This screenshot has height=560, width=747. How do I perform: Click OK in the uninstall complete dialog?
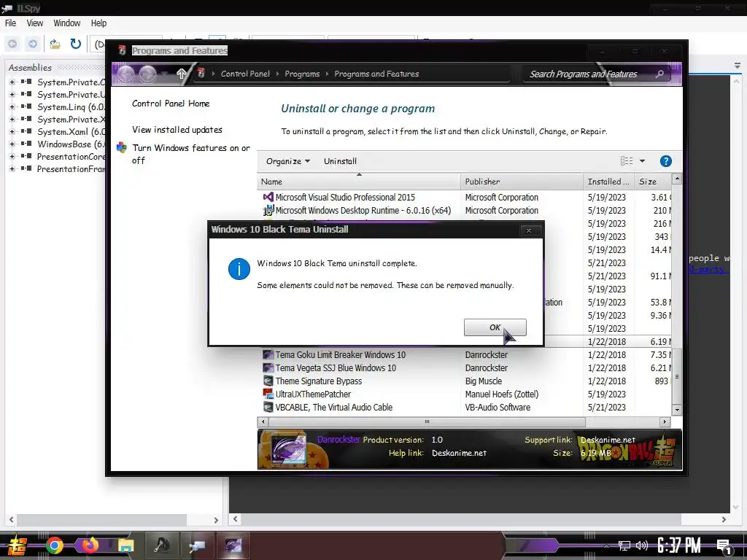pos(495,327)
